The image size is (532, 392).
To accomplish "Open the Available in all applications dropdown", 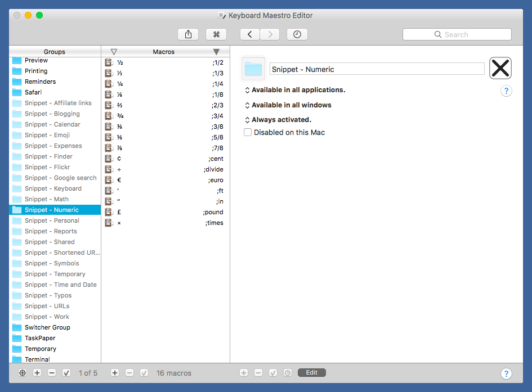I will [x=295, y=90].
